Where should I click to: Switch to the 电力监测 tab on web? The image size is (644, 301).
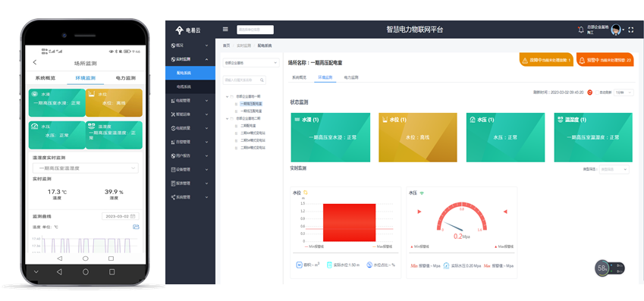tap(351, 77)
